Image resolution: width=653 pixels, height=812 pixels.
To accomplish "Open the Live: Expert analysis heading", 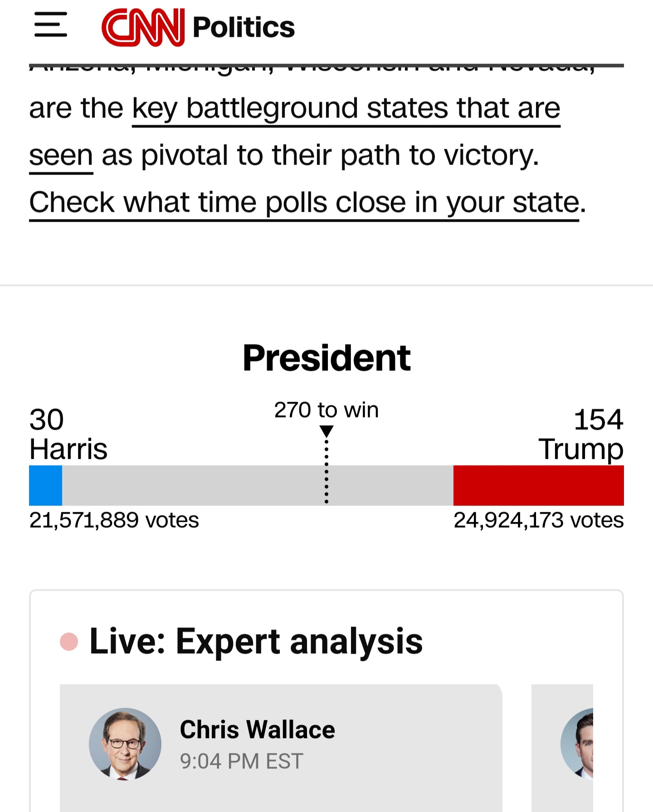I will [256, 641].
